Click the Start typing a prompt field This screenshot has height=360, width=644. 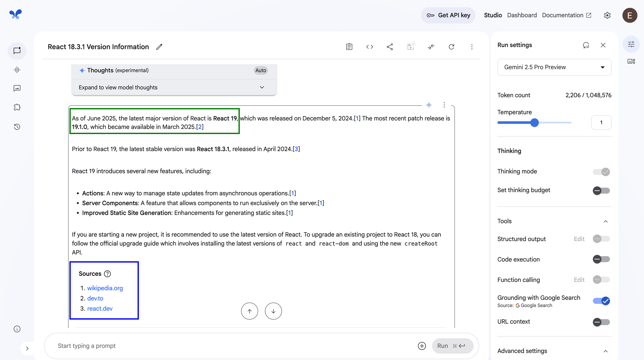tap(235, 346)
